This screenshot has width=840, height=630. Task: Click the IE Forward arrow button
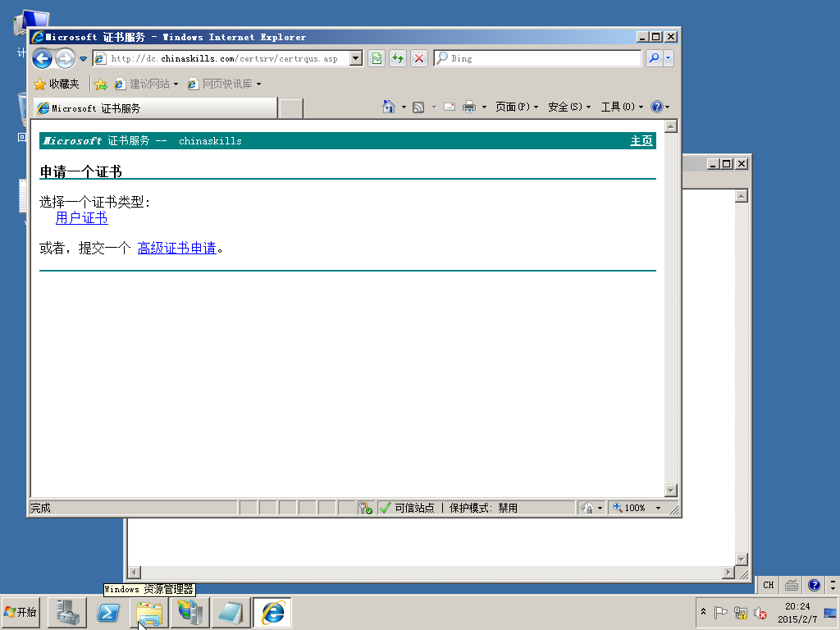[66, 58]
